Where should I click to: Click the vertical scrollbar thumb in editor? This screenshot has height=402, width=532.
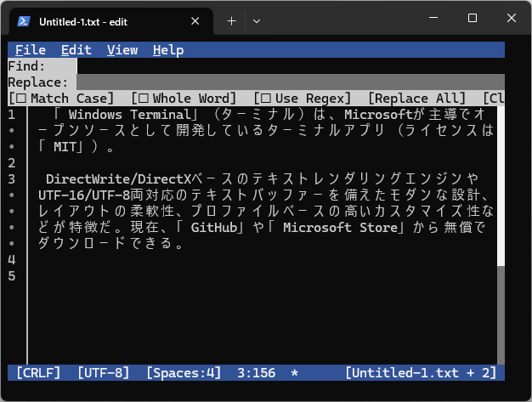[501, 186]
